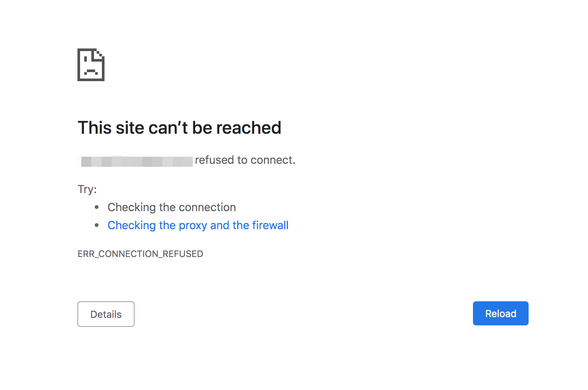Open the proxy and firewall link
The height and width of the screenshot is (390, 588).
(198, 225)
